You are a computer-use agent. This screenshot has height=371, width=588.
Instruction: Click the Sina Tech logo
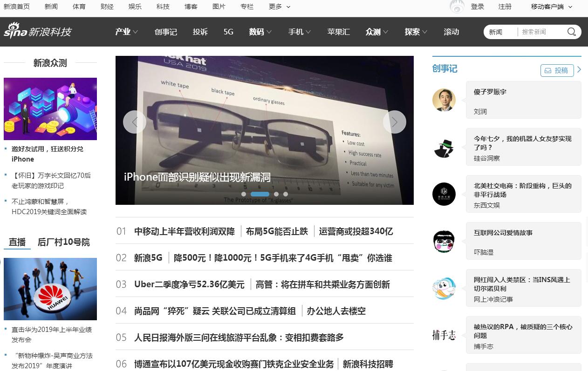[x=38, y=31]
